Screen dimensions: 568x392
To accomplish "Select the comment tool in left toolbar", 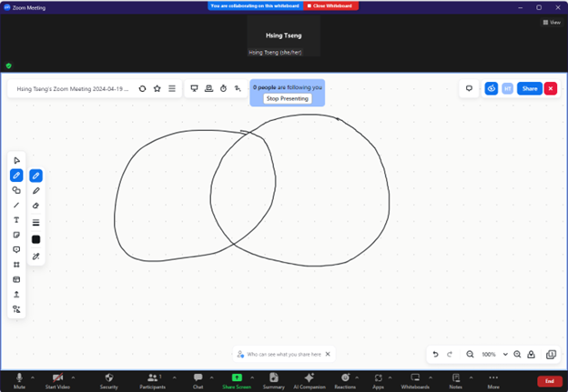I will 16,250.
